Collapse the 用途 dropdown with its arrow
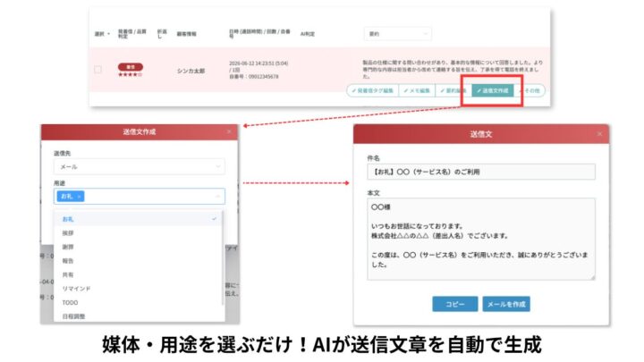 coord(217,197)
